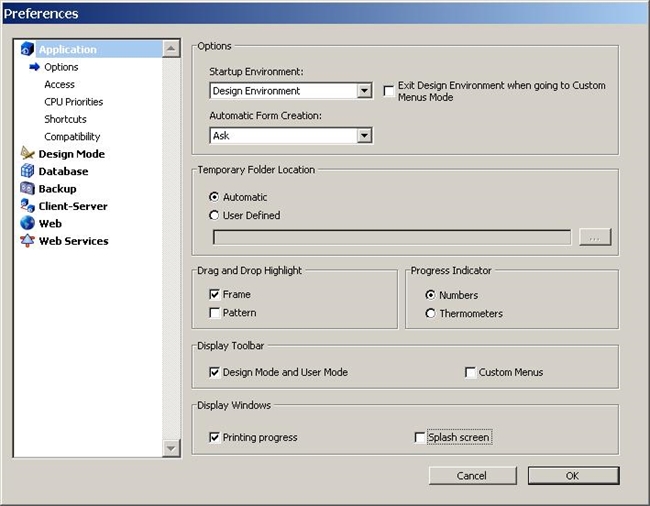Toggle Exit Design Environment checkbox

(389, 91)
